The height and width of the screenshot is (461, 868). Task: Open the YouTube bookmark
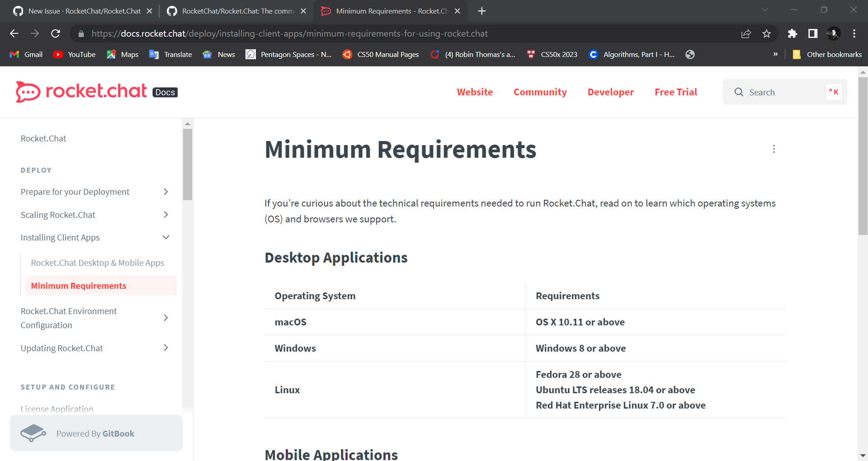(74, 54)
